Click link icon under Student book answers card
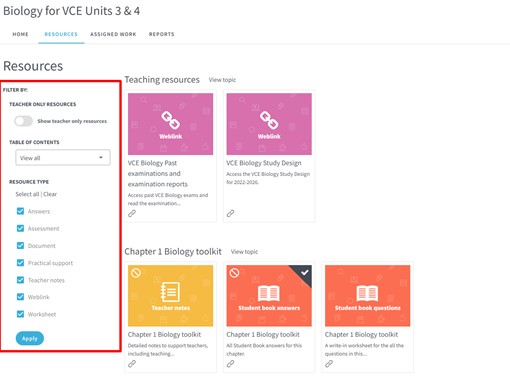This screenshot has width=510, height=390. [230, 364]
